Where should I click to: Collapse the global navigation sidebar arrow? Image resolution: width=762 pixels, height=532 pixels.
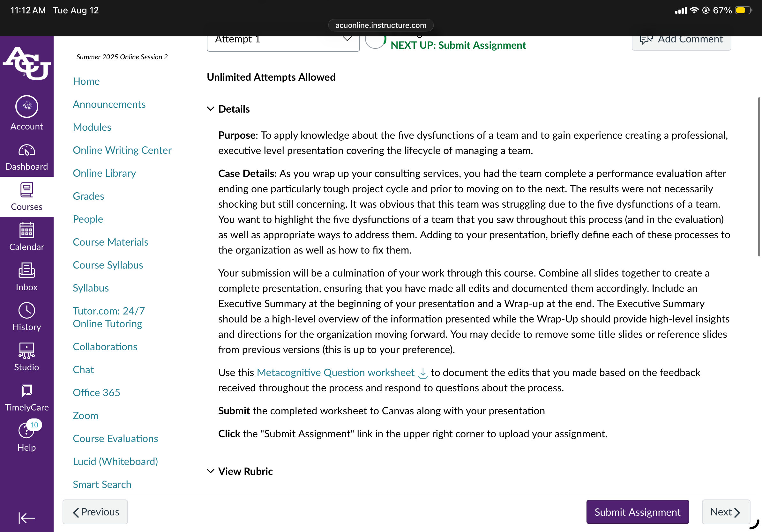tap(26, 518)
